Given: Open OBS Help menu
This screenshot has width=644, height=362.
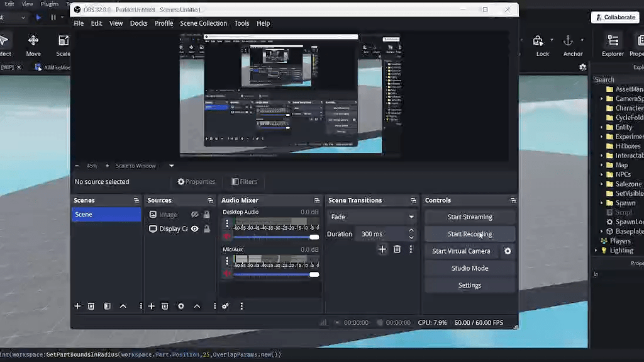Looking at the screenshot, I should (264, 23).
